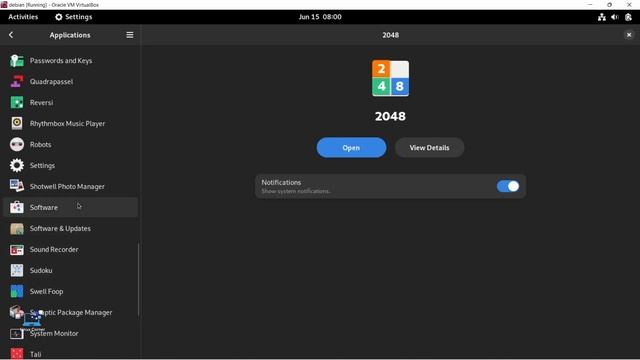Click the Tali app icon
Image resolution: width=640 pixels, height=360 pixels.
(x=17, y=353)
